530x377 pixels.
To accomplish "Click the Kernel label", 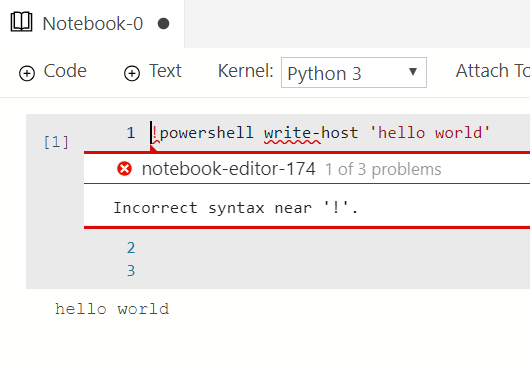I will pos(245,71).
